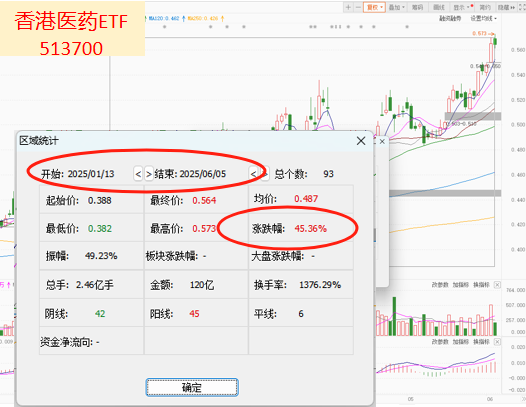The image size is (526, 407).
Task: Open the 复权 dropdown
Action: (374, 7)
